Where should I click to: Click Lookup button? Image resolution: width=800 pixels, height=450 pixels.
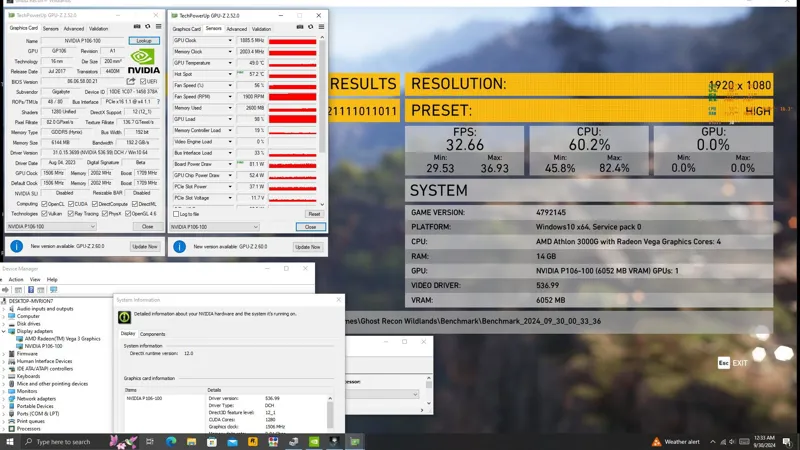[144, 40]
